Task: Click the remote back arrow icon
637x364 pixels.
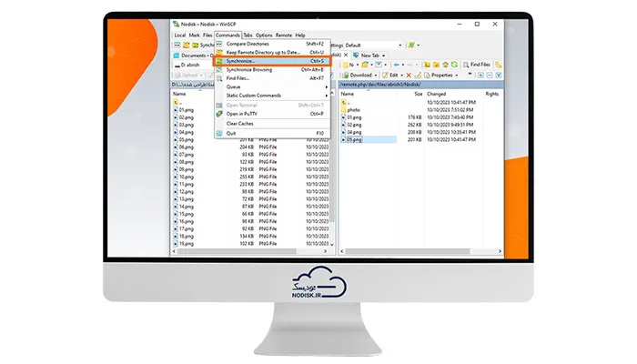Action: 397,65
